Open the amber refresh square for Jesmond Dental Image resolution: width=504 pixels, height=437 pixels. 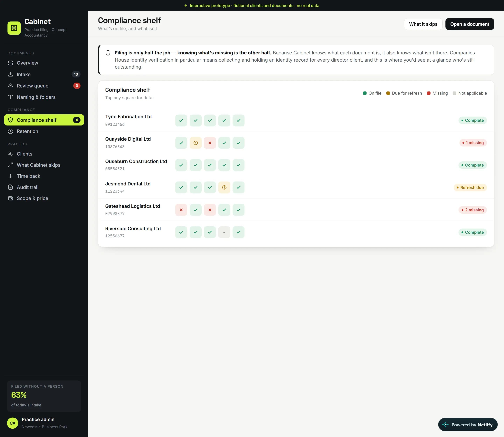(224, 188)
